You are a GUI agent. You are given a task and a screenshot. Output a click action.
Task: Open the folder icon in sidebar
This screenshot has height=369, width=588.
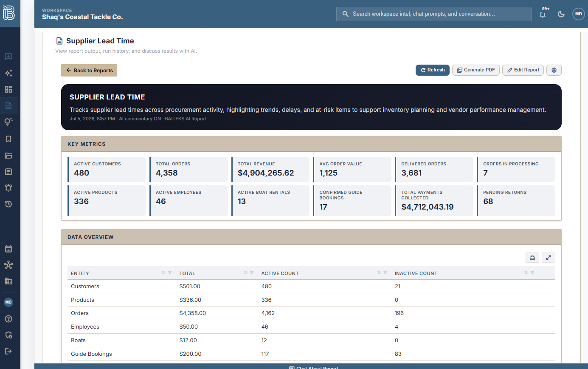pyautogui.click(x=8, y=155)
